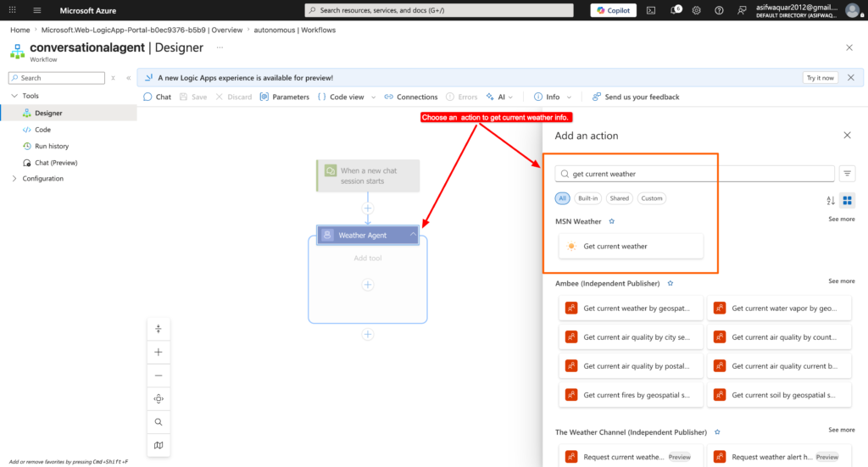Screen dimensions: 868x467
Task: Switch to grid view in action list
Action: pos(847,200)
